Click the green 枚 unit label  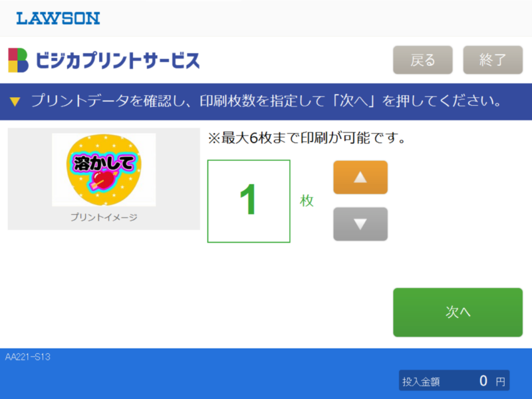coord(307,201)
